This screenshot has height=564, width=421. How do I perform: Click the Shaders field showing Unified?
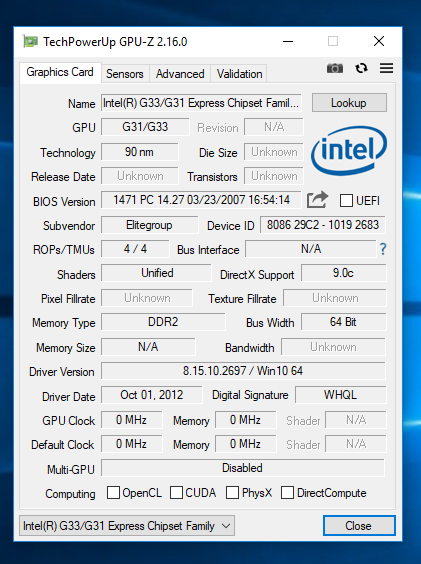[157, 273]
